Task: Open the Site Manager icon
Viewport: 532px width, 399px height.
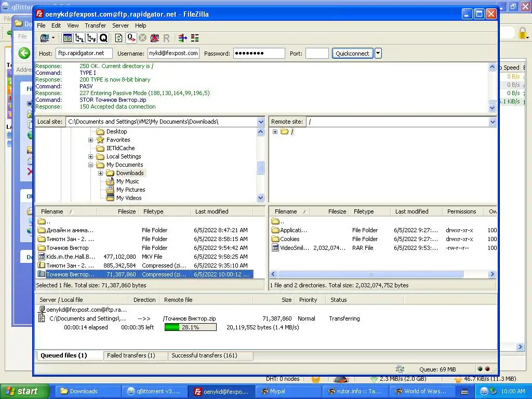Action: pos(45,38)
